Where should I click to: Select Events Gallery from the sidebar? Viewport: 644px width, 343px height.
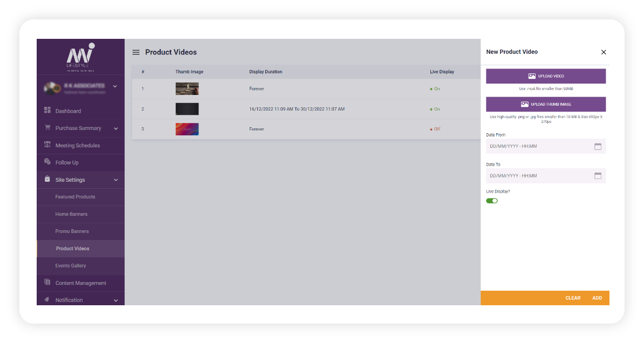71,265
